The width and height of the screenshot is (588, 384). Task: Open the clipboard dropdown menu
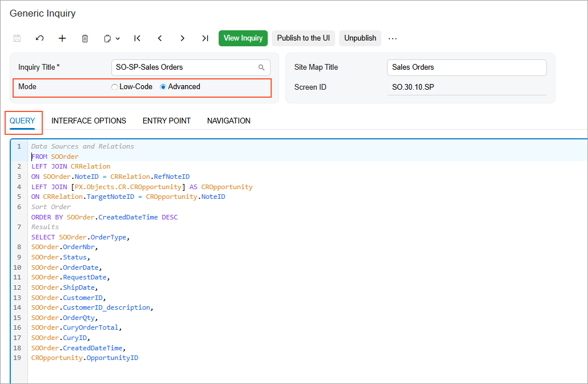point(112,38)
